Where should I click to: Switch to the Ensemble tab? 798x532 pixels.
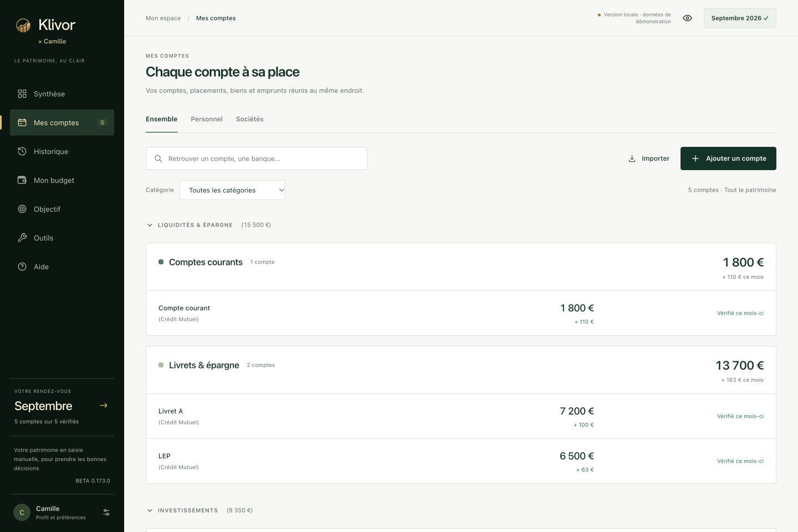click(x=162, y=119)
